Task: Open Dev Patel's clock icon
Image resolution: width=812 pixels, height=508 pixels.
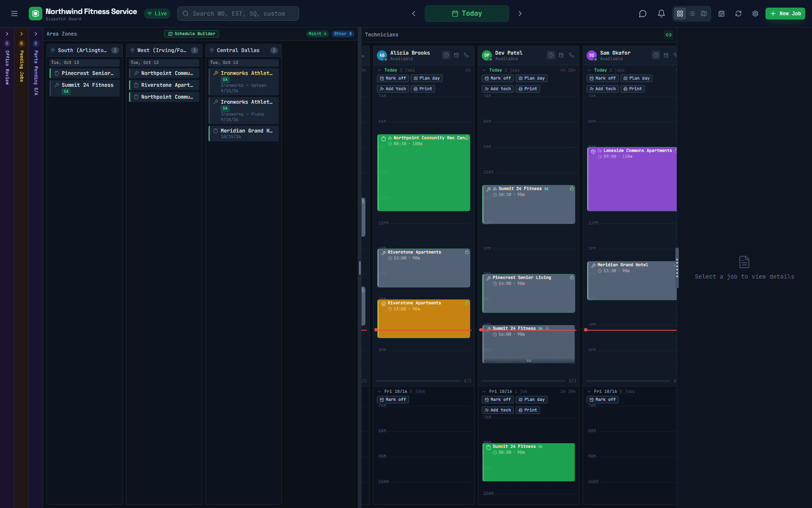Action: coord(551,55)
